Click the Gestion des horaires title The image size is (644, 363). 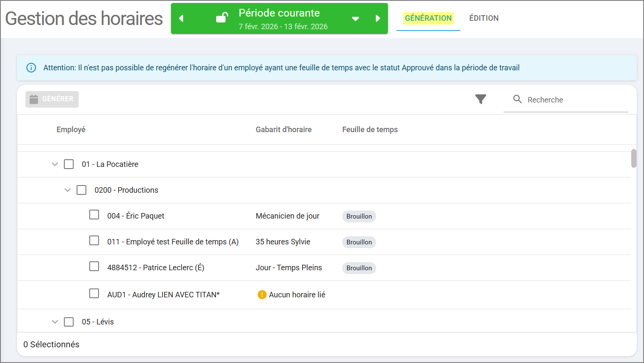coord(84,19)
